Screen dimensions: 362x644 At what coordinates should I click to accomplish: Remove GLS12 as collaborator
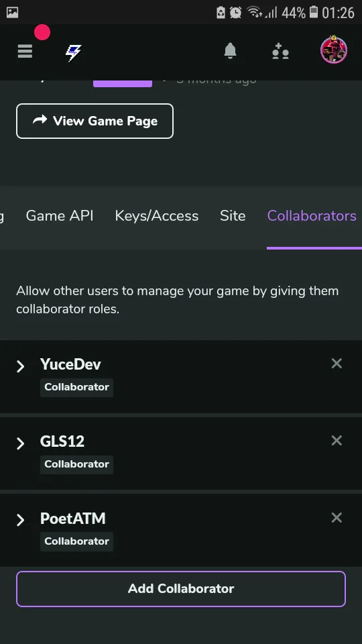tap(337, 441)
